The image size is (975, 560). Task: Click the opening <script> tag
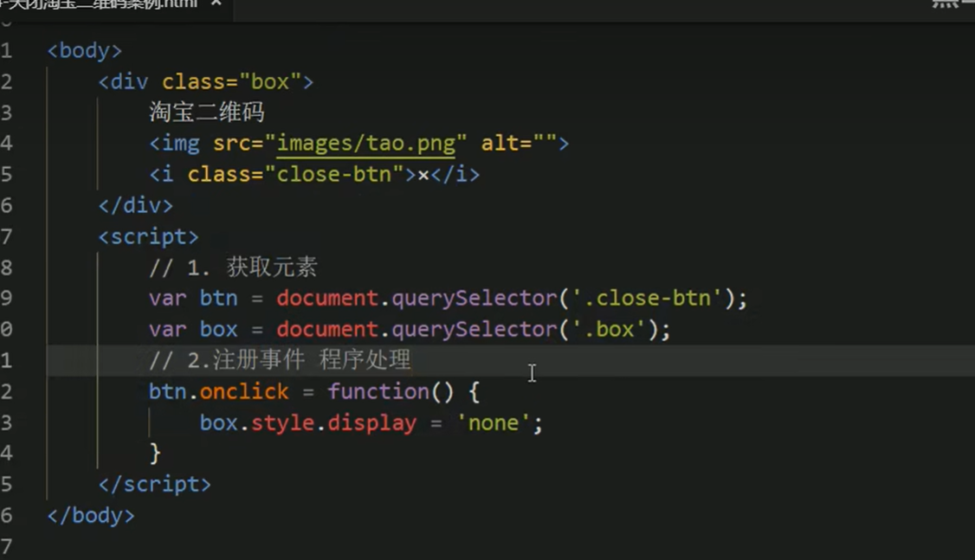click(149, 236)
